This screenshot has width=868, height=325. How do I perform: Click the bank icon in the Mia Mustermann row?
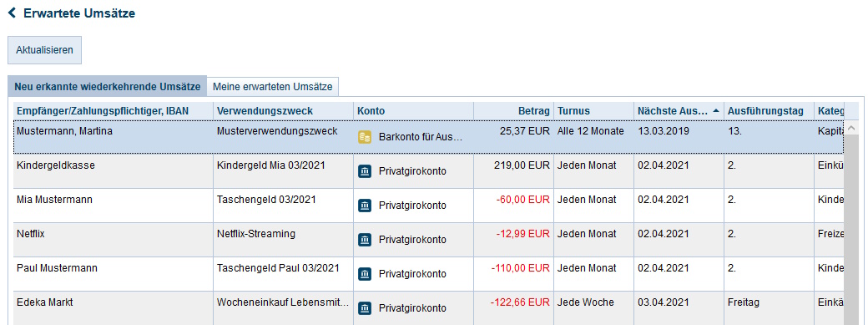[364, 206]
